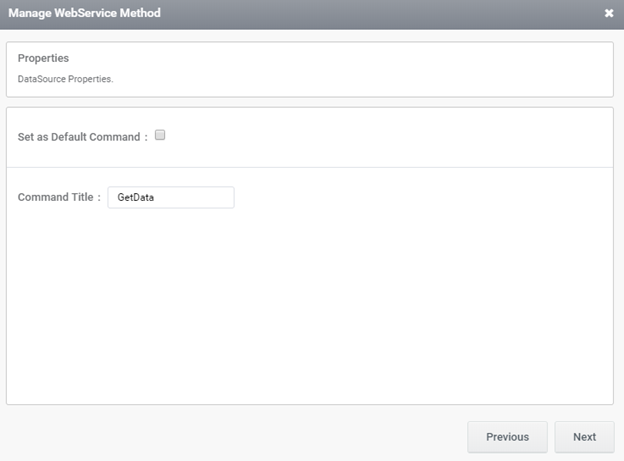
Task: Focus the field containing GetData
Action: (x=170, y=197)
